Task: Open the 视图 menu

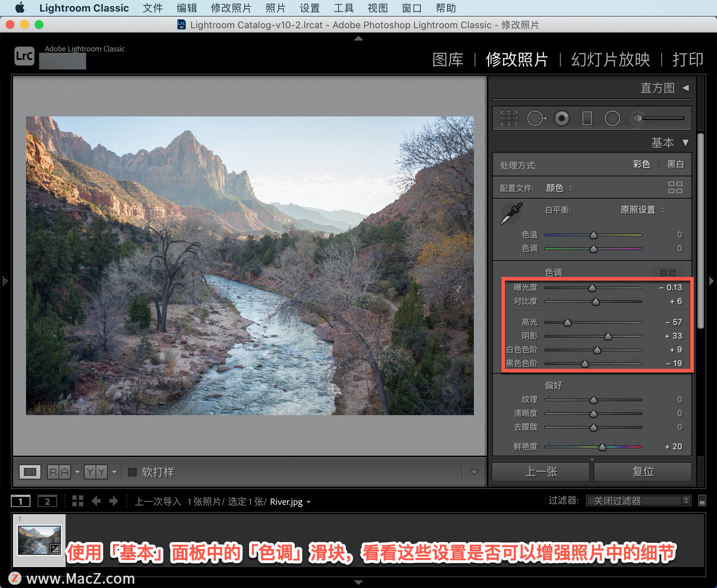Action: click(378, 8)
